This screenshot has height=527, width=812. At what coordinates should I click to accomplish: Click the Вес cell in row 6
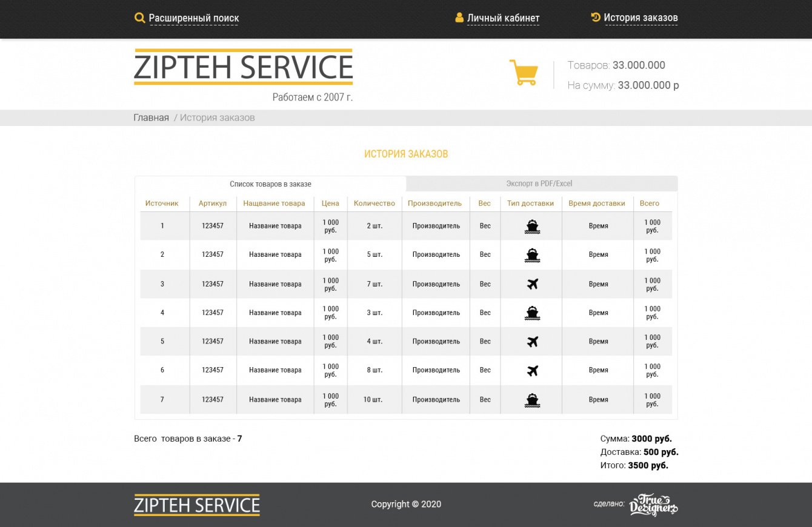[x=485, y=370]
